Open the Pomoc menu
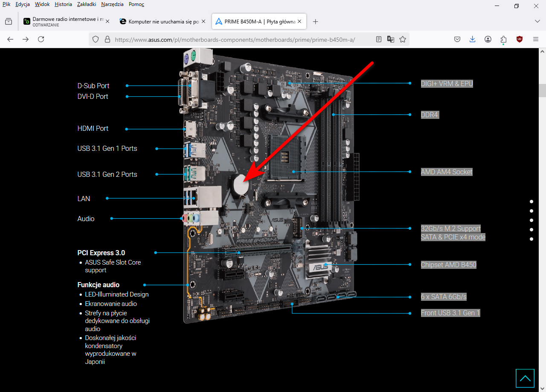Screen dimensions: 546x392 136,4
